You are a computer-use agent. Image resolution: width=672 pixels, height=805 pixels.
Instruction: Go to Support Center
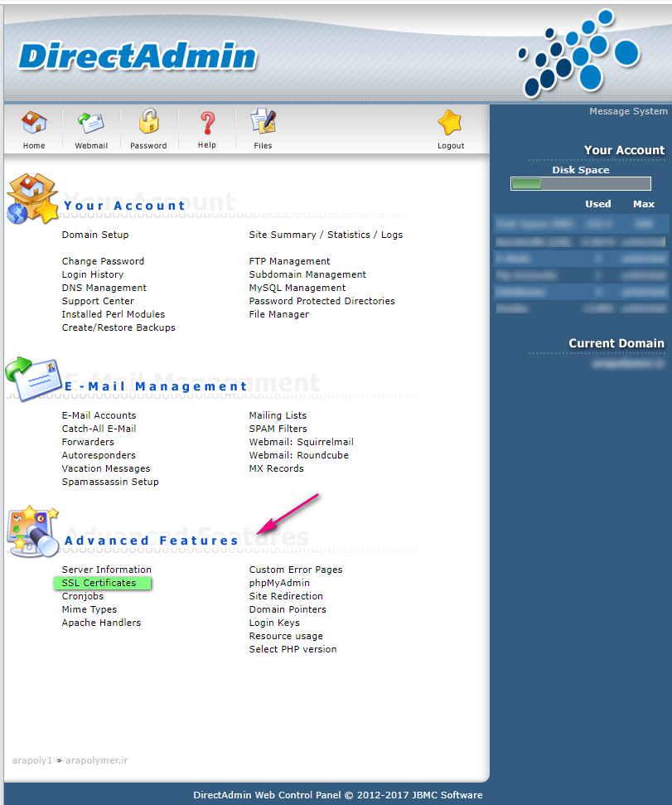coord(98,302)
